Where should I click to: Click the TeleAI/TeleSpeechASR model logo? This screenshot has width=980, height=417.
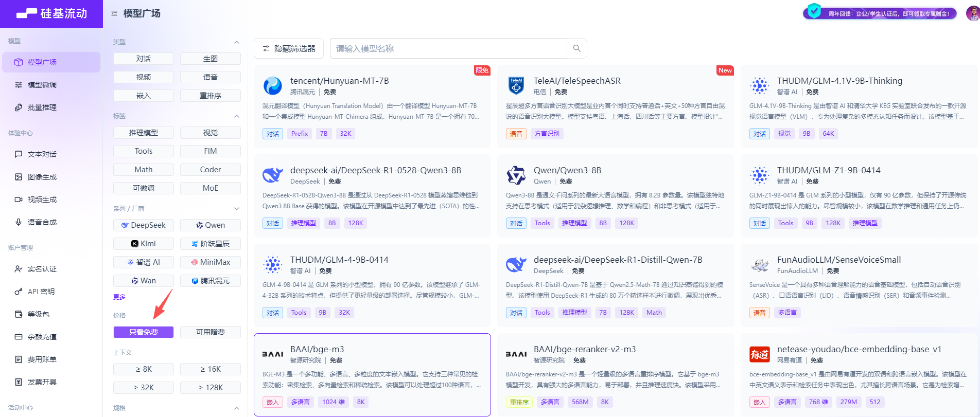click(516, 86)
